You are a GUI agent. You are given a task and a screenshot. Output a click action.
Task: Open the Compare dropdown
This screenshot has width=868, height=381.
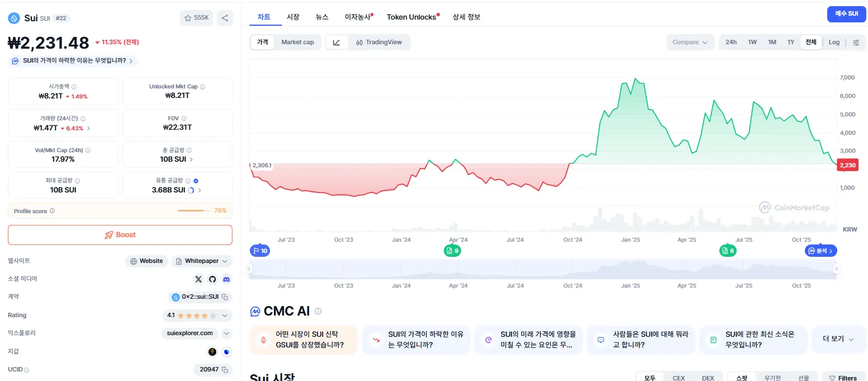click(690, 43)
